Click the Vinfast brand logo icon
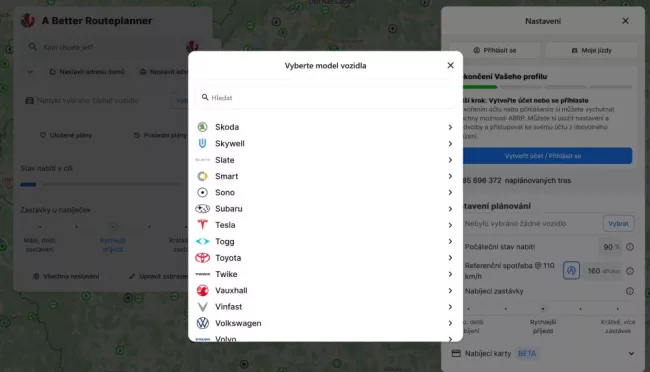The image size is (650, 372). point(202,307)
